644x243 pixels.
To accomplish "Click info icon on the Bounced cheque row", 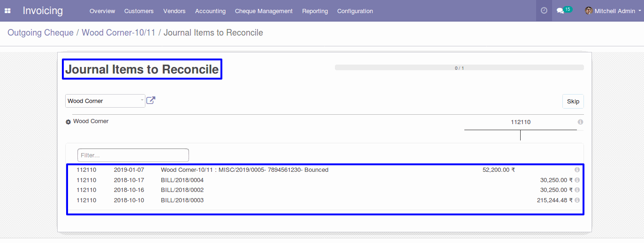I will (577, 170).
